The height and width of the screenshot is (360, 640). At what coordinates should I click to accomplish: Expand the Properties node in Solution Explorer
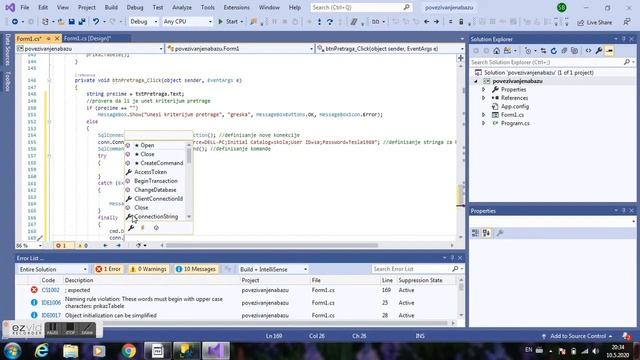coord(484,89)
